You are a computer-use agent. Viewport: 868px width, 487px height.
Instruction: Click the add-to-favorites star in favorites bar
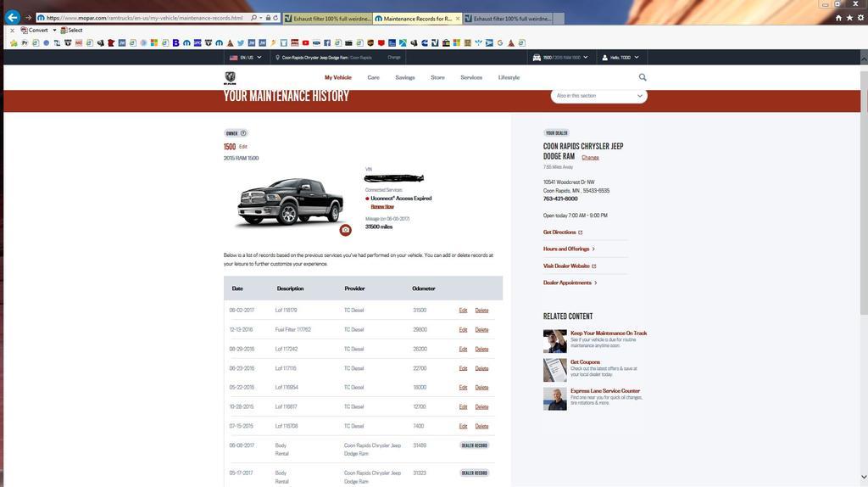tap(14, 42)
